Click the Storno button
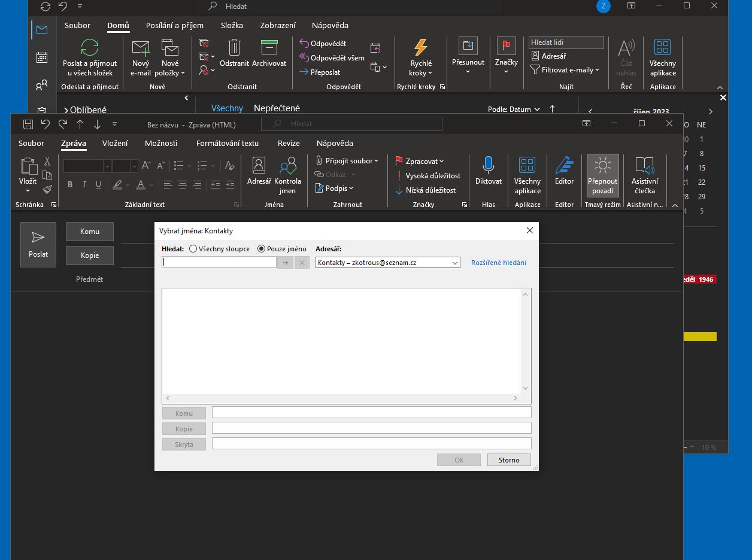Screen dimensions: 752x560 pos(508,460)
